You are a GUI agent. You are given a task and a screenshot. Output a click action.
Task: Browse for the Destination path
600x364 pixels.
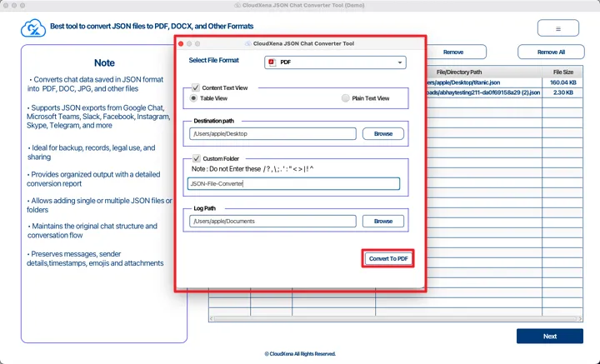click(382, 133)
